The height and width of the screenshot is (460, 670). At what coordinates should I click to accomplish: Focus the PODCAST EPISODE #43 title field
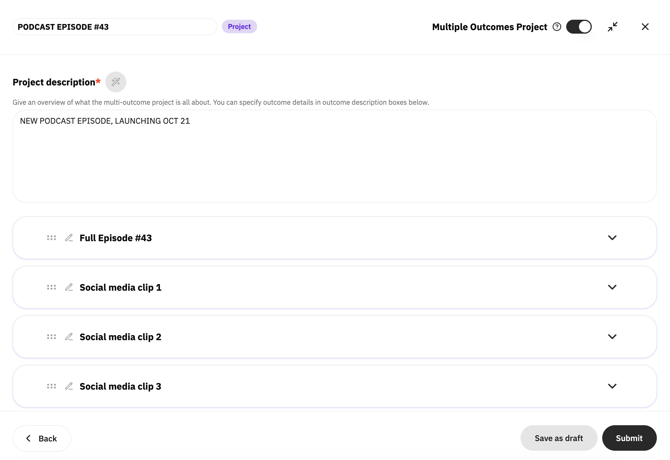115,27
